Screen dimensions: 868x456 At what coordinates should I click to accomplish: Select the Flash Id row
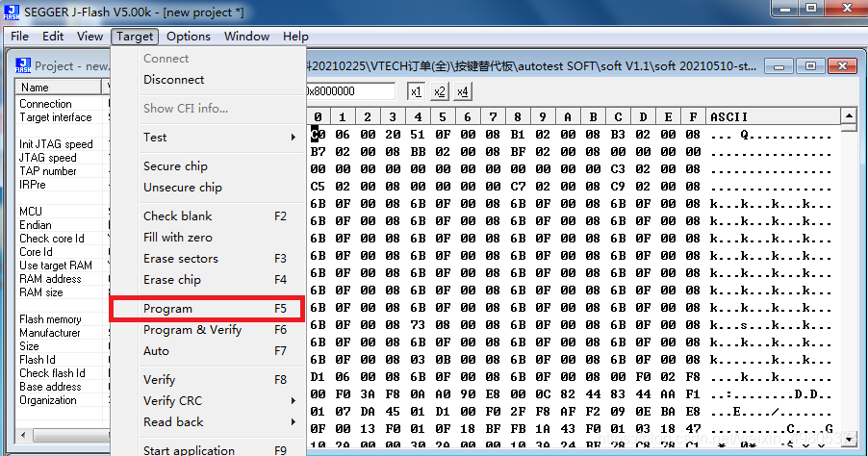tap(61, 360)
